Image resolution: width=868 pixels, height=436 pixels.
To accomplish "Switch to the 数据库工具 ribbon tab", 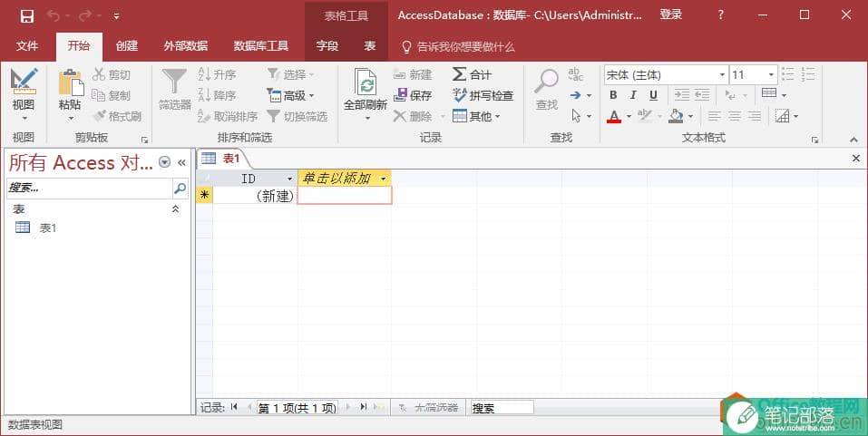I will tap(260, 46).
